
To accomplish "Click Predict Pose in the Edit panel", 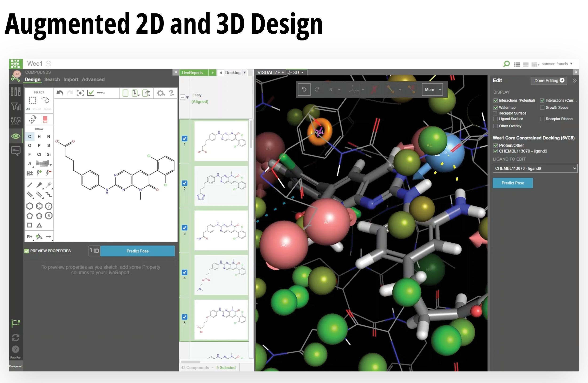I will click(x=513, y=183).
